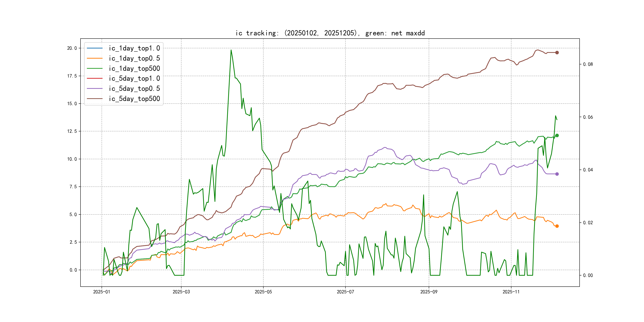Click the ic_5day_top1.0 legend label
644x322 pixels.
pyautogui.click(x=134, y=79)
